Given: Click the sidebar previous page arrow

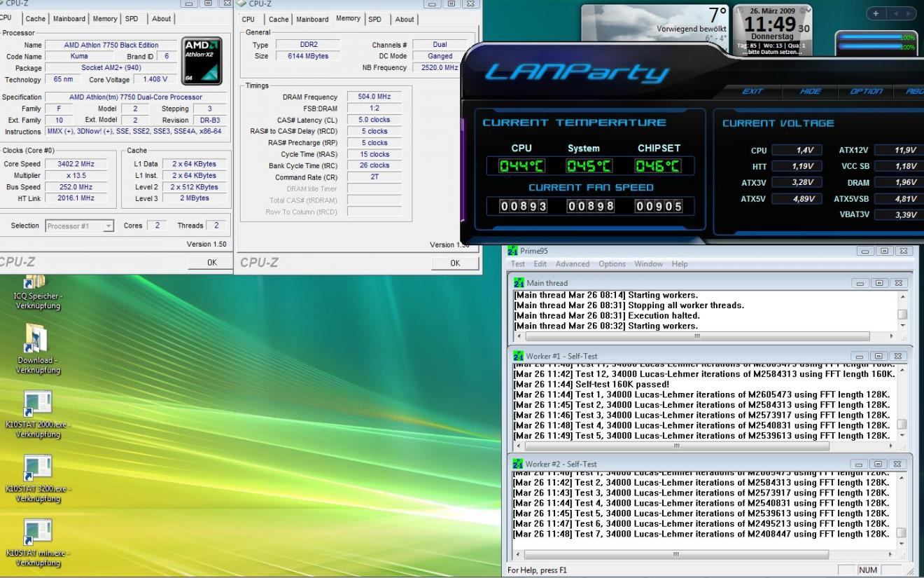Looking at the screenshot, I should click(x=895, y=13).
